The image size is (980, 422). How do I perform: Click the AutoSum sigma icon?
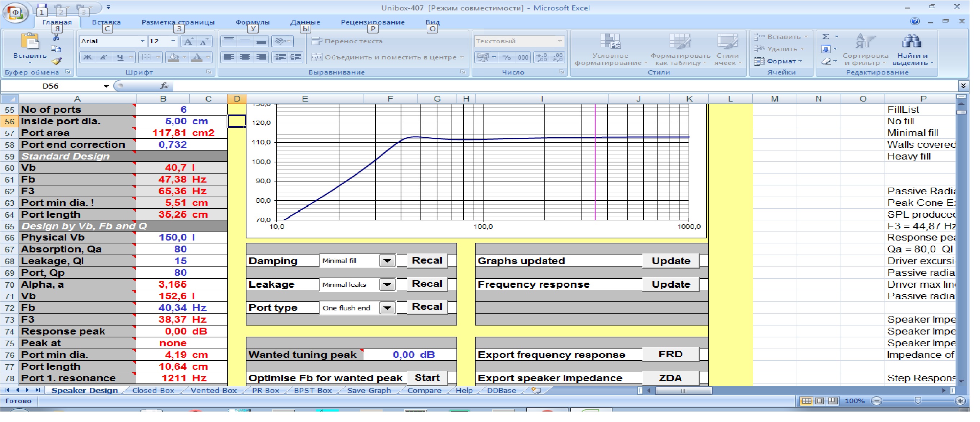pos(826,36)
